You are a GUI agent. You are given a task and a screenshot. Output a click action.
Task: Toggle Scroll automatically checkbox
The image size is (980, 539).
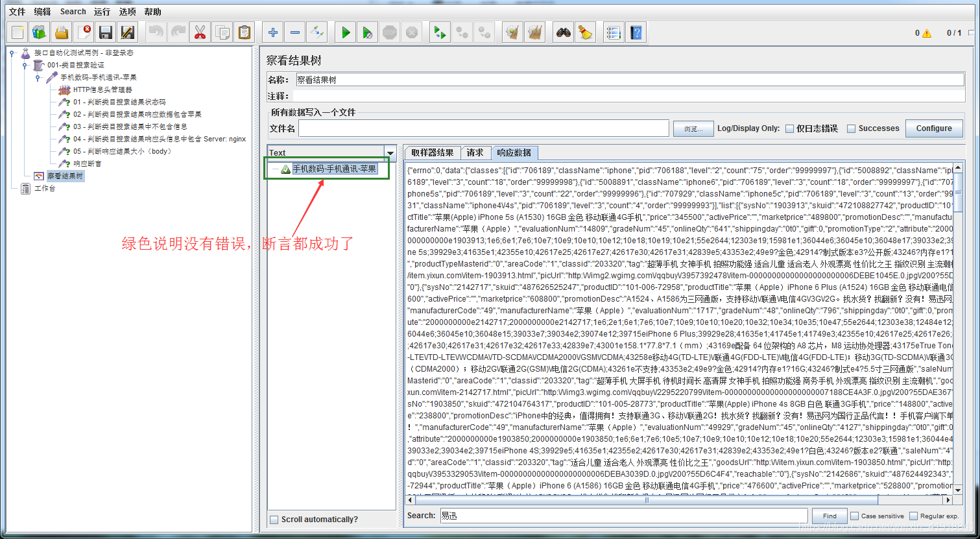274,520
